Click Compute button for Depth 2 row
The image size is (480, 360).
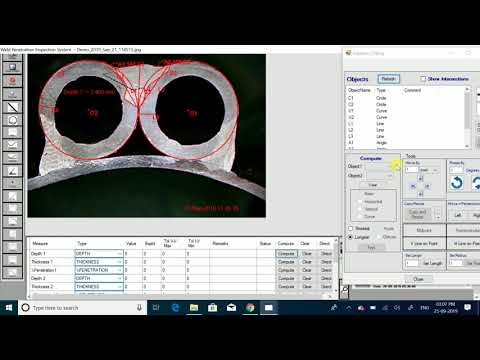coord(286,278)
